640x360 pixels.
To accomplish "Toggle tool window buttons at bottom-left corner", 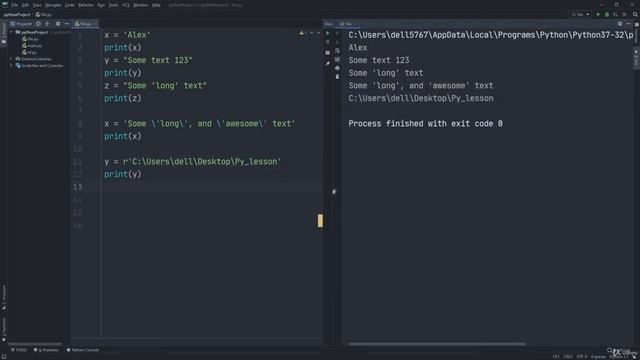I will coord(4,356).
